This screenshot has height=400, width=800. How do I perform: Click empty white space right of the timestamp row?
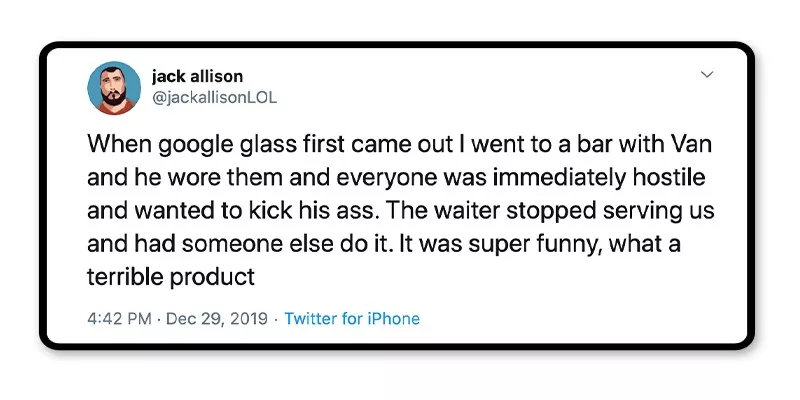pyautogui.click(x=580, y=319)
